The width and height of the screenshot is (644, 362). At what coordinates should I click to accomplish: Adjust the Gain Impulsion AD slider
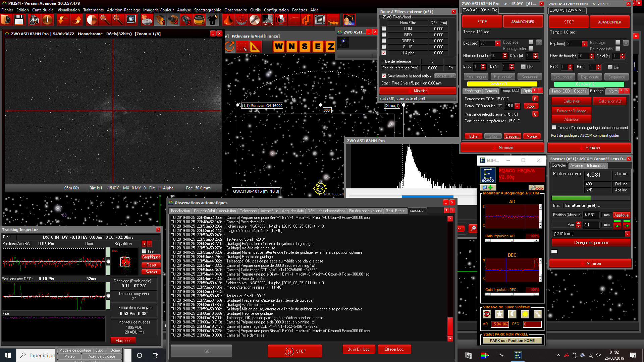(x=512, y=240)
